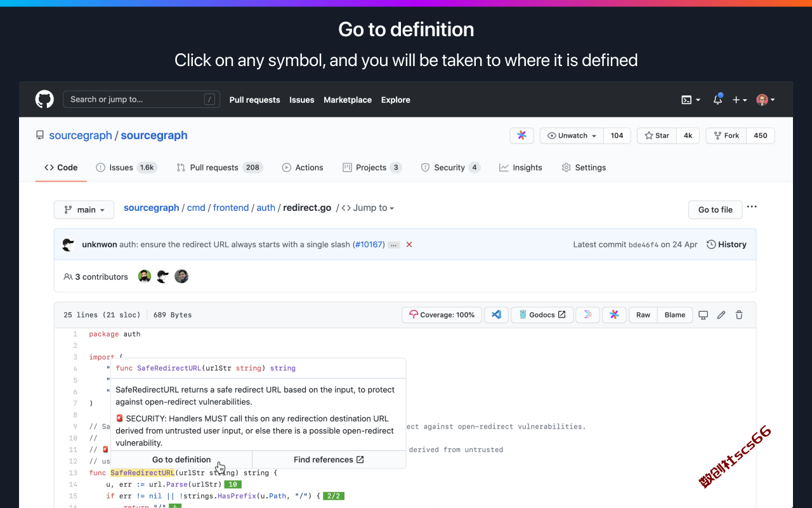Open file in VS Code icon
The image size is (812, 508).
(497, 315)
